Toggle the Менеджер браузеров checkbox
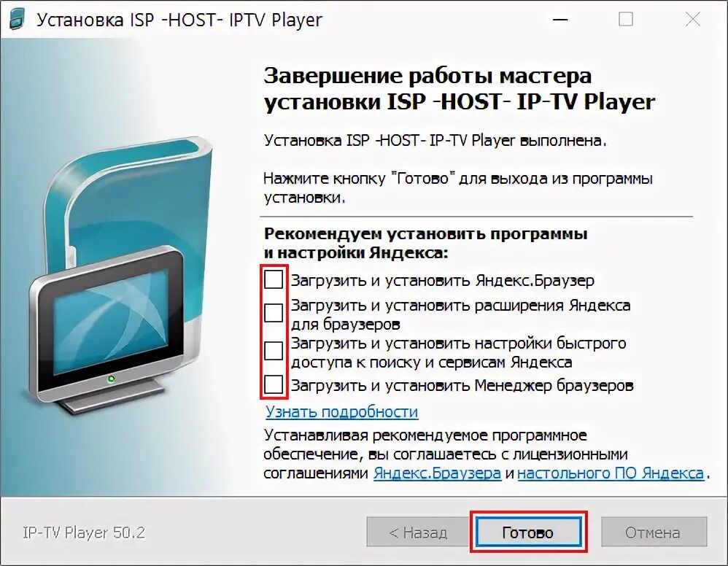The height and width of the screenshot is (566, 728). click(274, 384)
